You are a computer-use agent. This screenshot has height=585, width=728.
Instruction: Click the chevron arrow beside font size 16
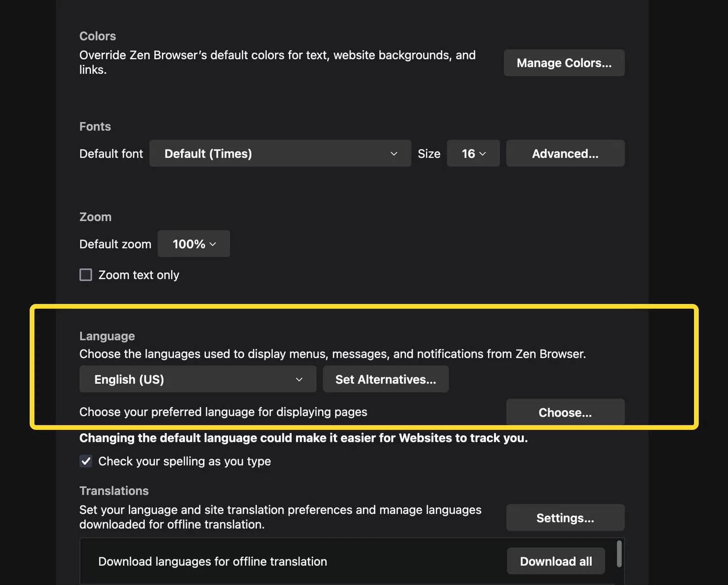click(x=482, y=154)
